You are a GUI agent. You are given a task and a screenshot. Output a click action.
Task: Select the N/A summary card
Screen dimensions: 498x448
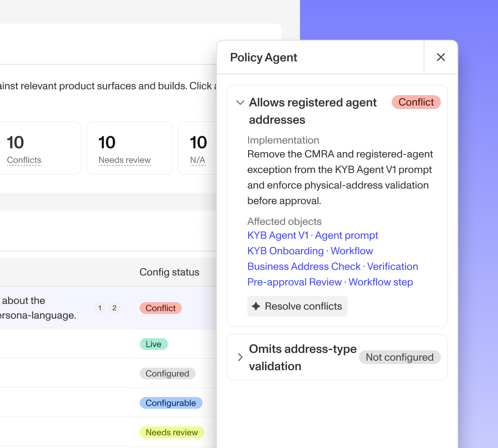[x=198, y=148]
